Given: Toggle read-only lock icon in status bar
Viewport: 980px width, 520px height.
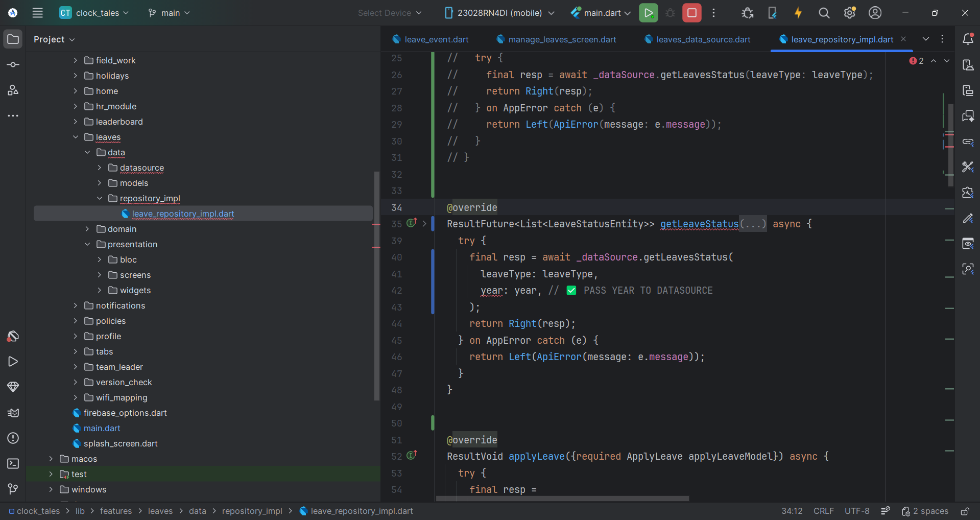Looking at the screenshot, I should (965, 511).
